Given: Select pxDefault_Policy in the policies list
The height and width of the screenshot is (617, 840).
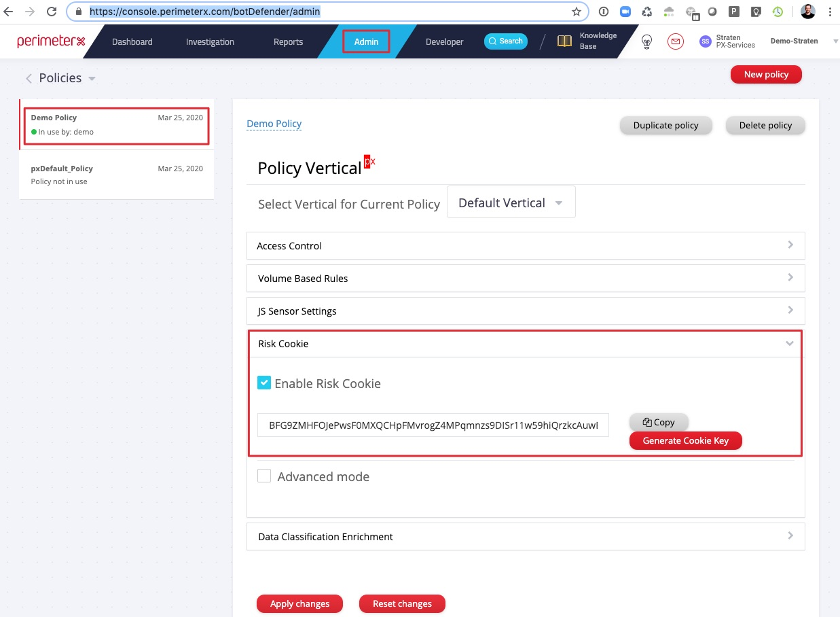Looking at the screenshot, I should point(116,175).
